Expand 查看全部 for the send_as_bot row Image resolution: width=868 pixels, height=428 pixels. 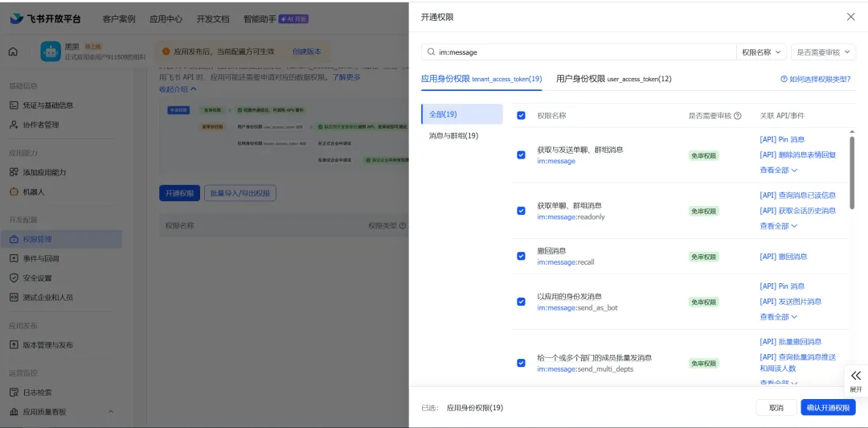778,316
